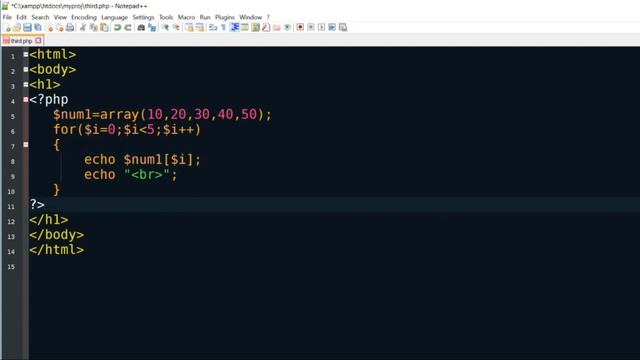Click line number 5 in margin
The image size is (640, 360).
[13, 117]
